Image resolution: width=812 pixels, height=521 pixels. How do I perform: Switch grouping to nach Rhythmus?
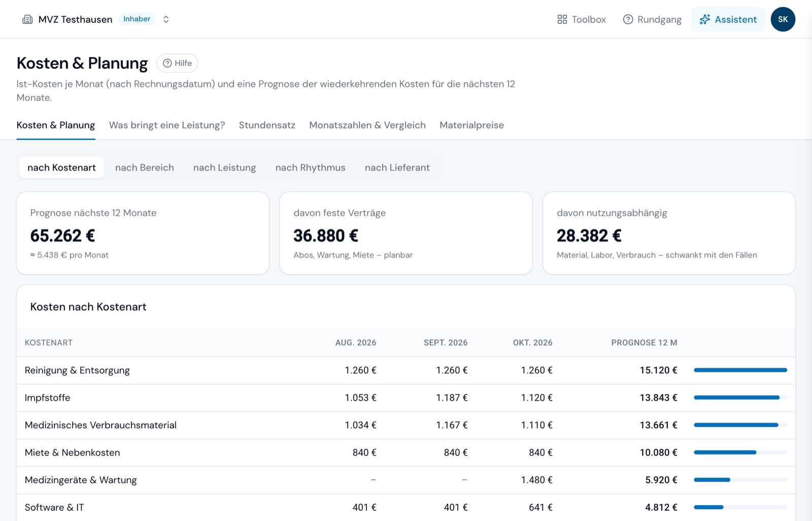pos(311,167)
